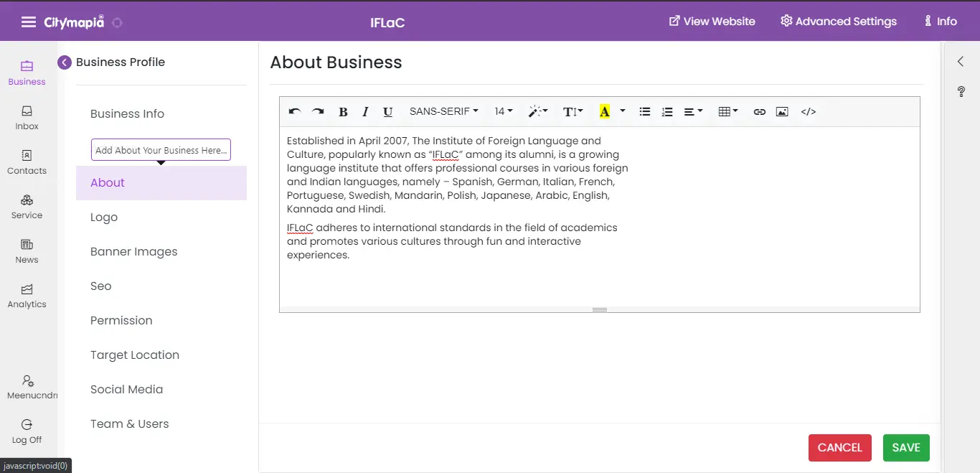Insert a hyperlink via the link icon
The image size is (980, 473).
pyautogui.click(x=760, y=111)
